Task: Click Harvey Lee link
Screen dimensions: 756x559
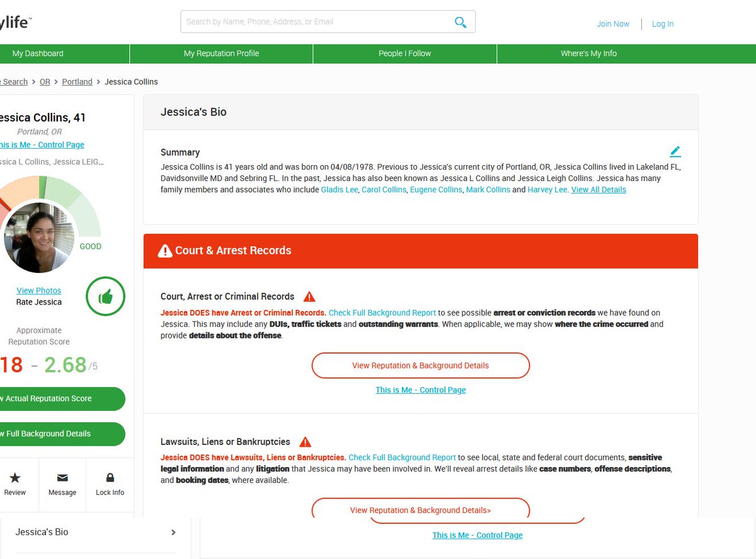Action: click(x=547, y=190)
